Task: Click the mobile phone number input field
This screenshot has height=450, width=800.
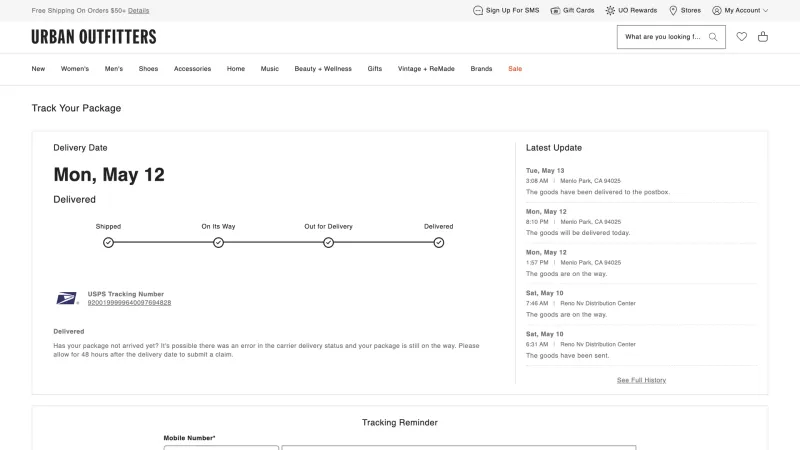Action: point(459,447)
